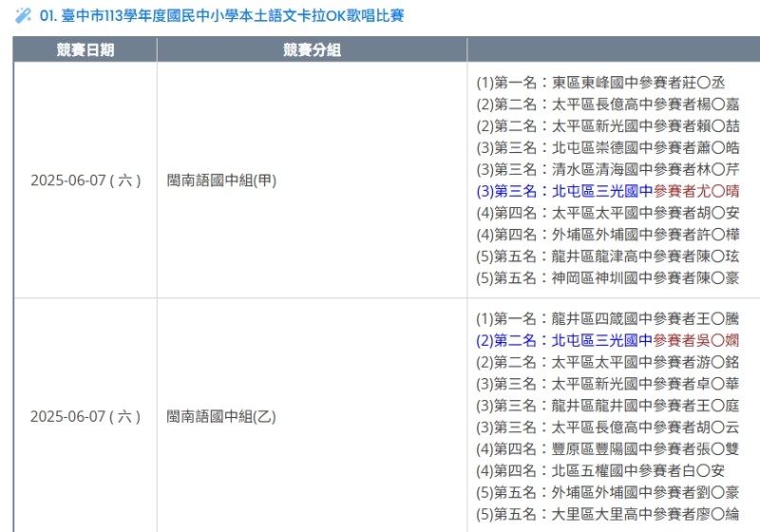
Task: Open highlighted 第三名 北屯區三光國中 尤○晴 entry
Action: (607, 191)
